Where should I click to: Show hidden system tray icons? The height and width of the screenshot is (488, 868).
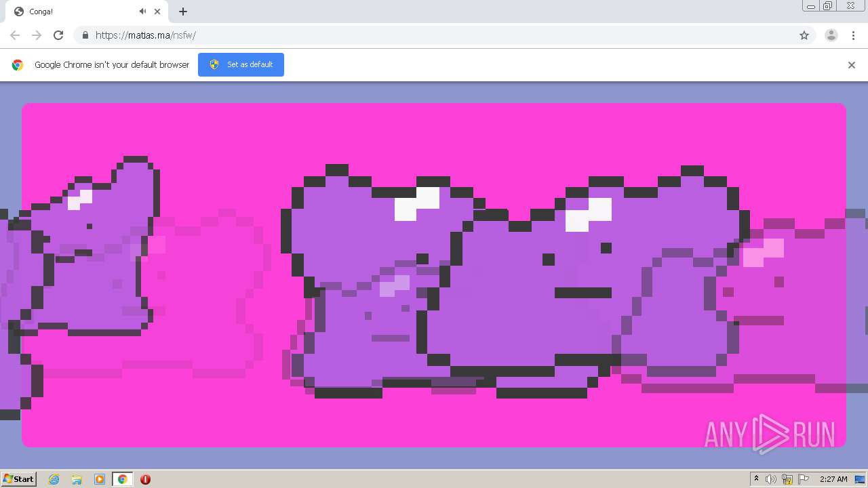click(756, 479)
